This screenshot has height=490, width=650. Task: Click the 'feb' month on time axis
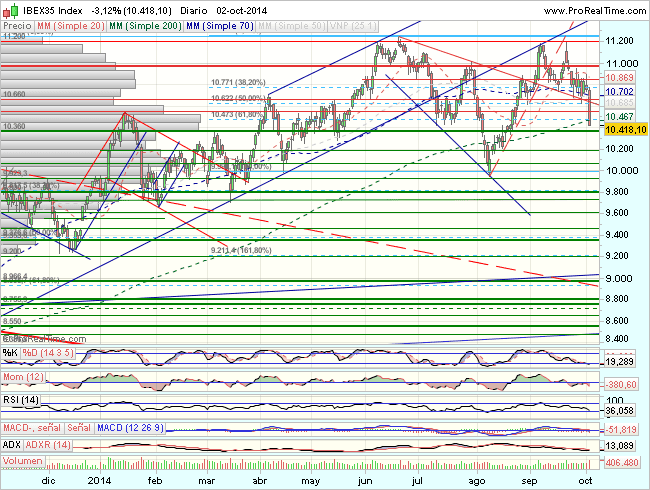pyautogui.click(x=155, y=481)
